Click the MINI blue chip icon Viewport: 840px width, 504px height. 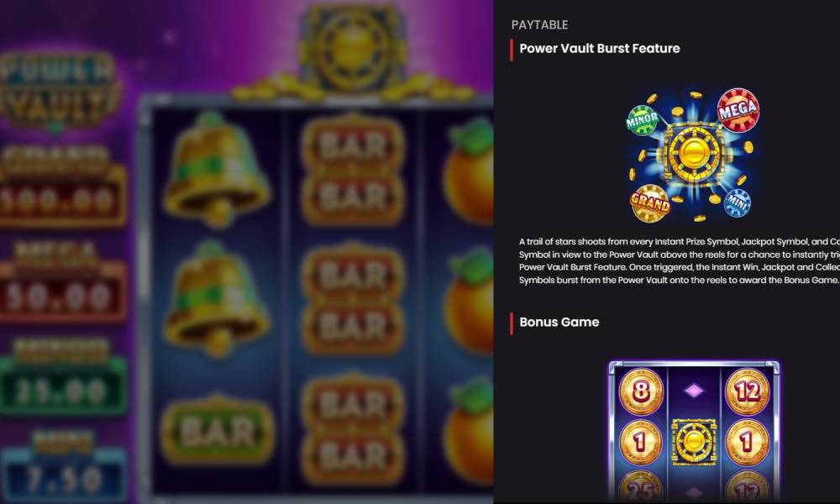click(738, 202)
